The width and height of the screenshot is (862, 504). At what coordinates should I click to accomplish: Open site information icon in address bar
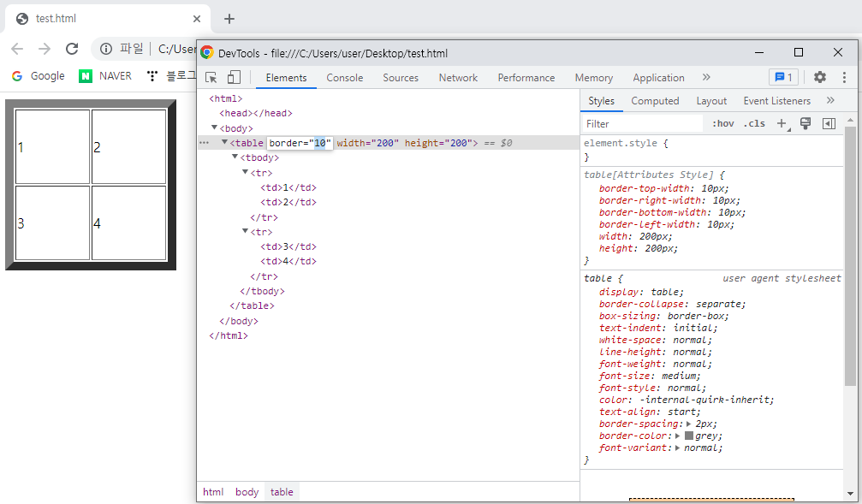click(106, 49)
